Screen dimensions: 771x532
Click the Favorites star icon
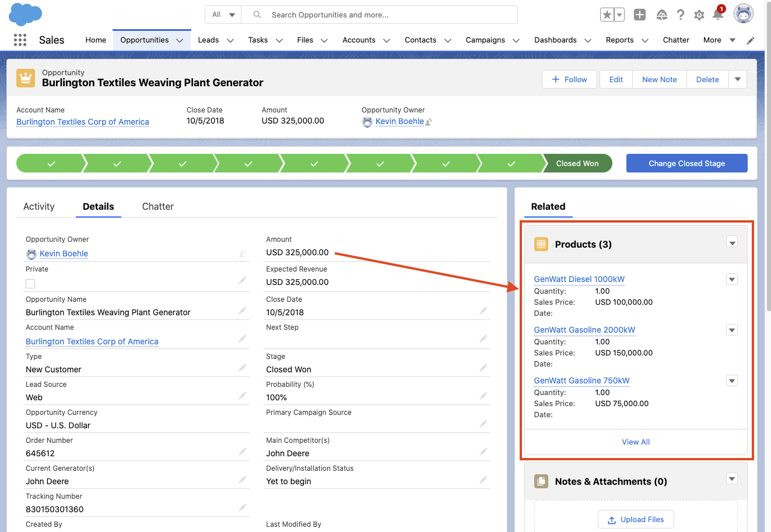pos(607,15)
